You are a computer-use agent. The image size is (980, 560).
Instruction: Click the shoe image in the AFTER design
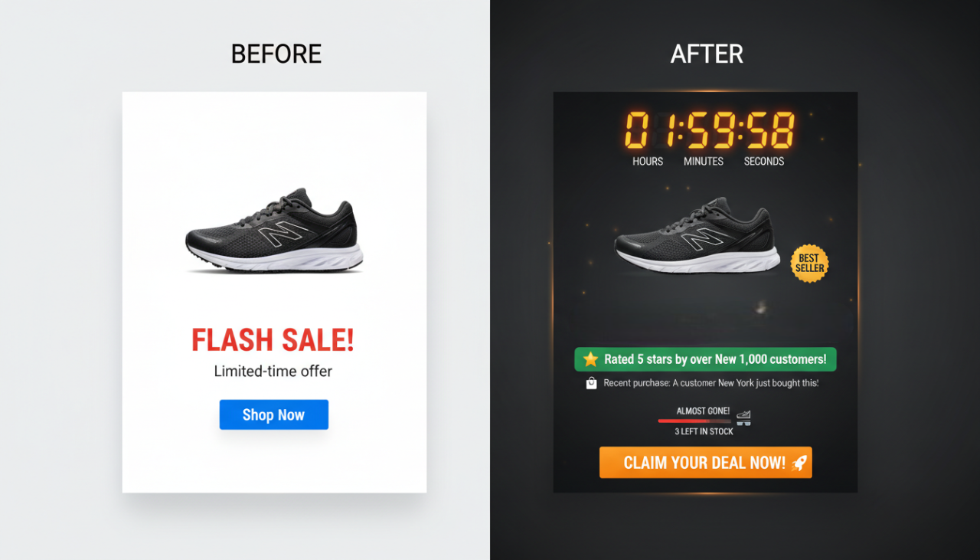[704, 237]
